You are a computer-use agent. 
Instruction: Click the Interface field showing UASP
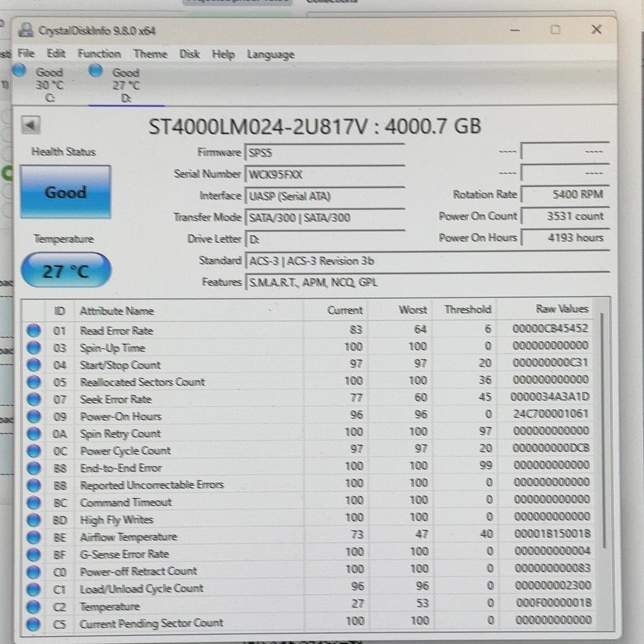[x=324, y=196]
